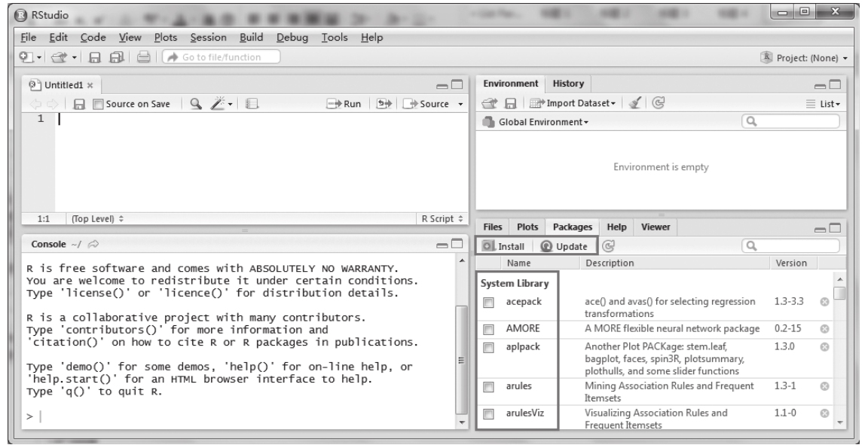Check the acepack package checkbox
Viewport: 868px width, 448px height.
[x=488, y=303]
